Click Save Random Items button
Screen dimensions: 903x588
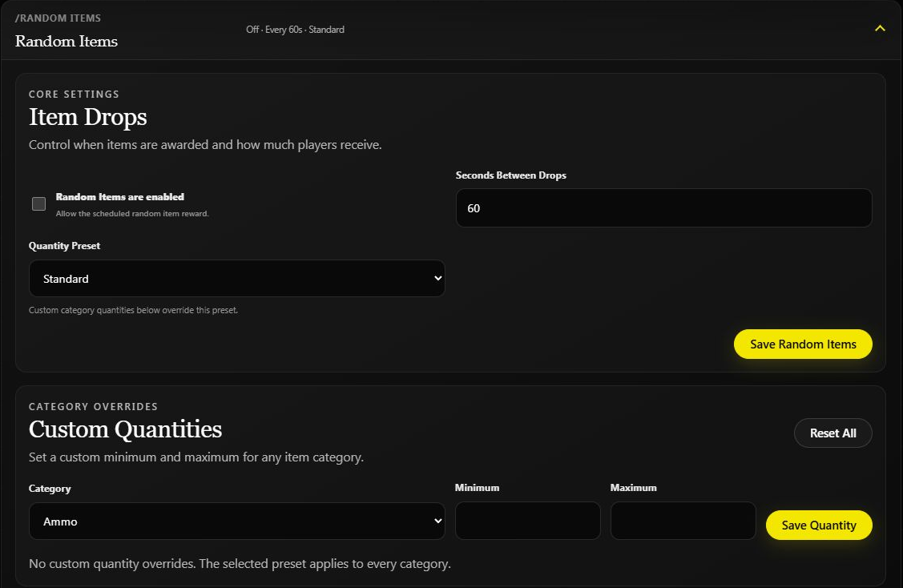tap(803, 344)
